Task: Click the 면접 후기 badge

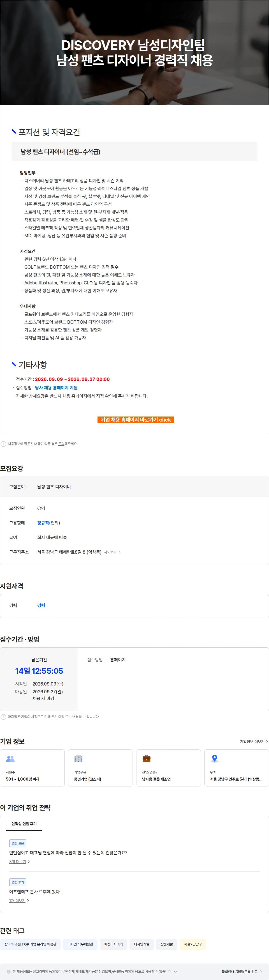Action: point(18,882)
